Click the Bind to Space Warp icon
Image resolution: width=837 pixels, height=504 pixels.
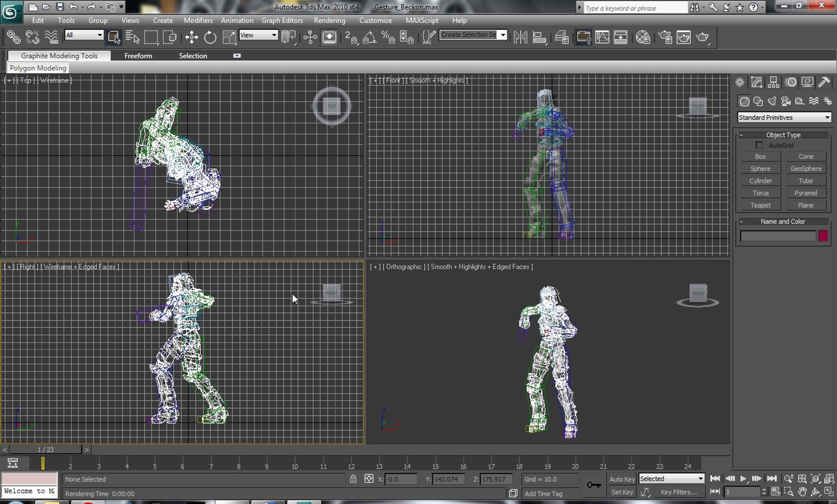(x=51, y=37)
